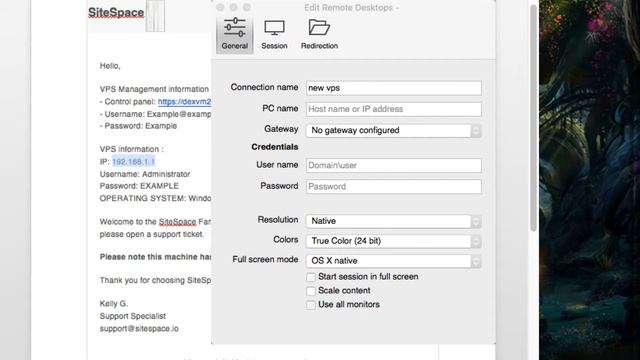Focus the User name field
The width and height of the screenshot is (640, 360).
[x=393, y=165]
